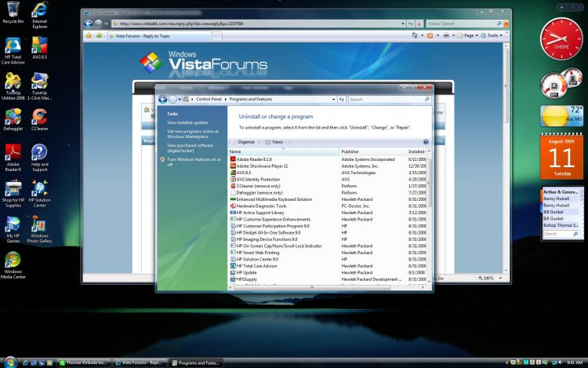Open TuneUp 1-Click Maintenance desktop icon
Viewport: 588px width, 368px height.
click(39, 86)
